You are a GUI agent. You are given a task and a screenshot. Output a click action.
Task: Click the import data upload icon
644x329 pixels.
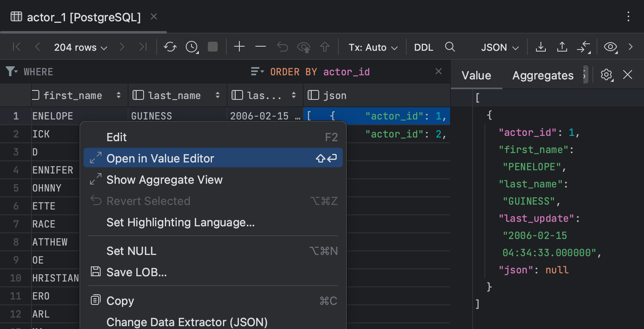[562, 47]
